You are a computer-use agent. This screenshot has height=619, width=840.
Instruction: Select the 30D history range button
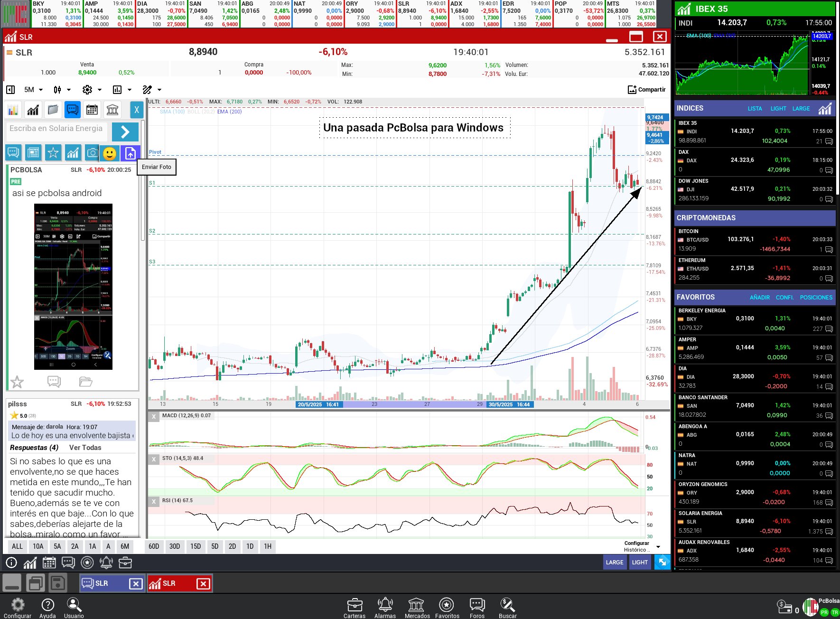click(175, 546)
